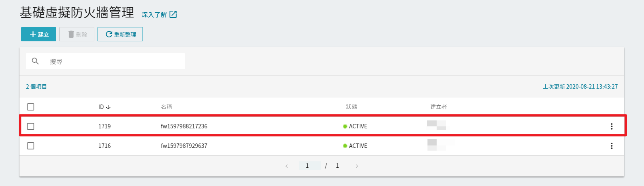This screenshot has height=186, width=644.
Task: Go to previous page with left chevron
Action: point(287,166)
